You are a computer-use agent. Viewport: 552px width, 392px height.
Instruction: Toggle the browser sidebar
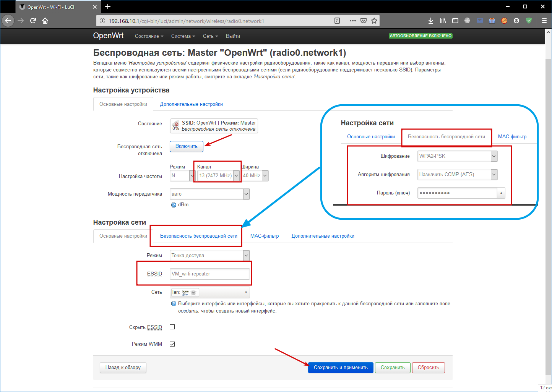click(455, 21)
